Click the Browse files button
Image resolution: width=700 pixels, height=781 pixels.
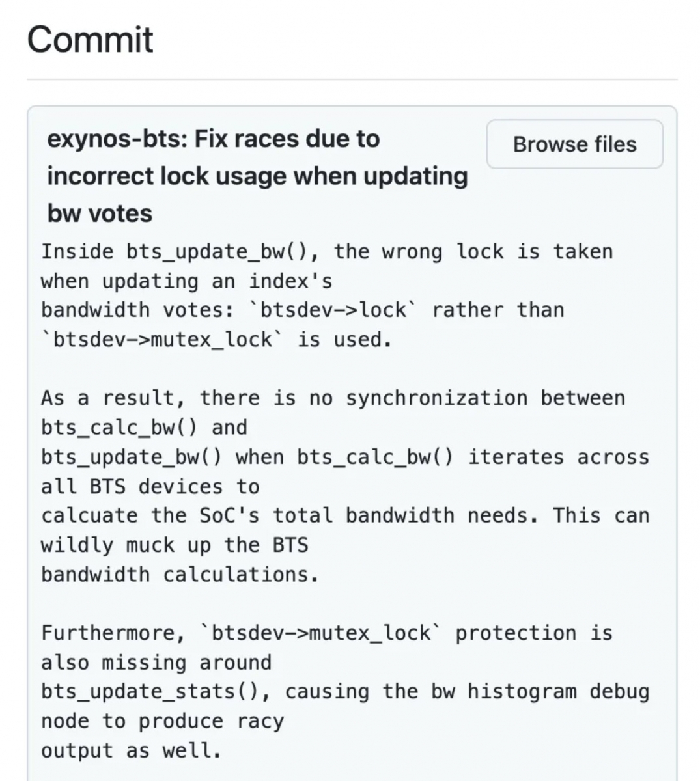(574, 144)
